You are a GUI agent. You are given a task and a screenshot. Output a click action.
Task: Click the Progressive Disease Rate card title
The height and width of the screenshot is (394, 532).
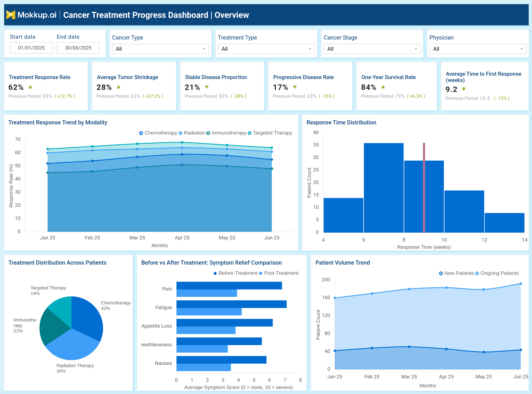pyautogui.click(x=303, y=77)
